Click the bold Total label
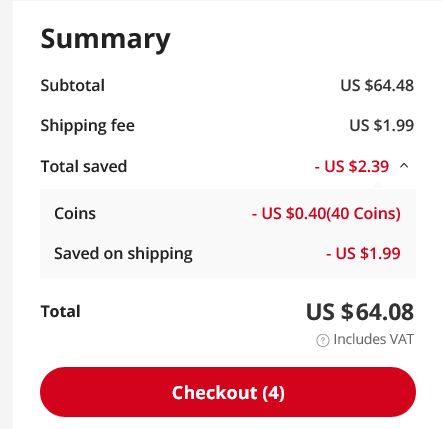The height and width of the screenshot is (429, 442). [60, 312]
